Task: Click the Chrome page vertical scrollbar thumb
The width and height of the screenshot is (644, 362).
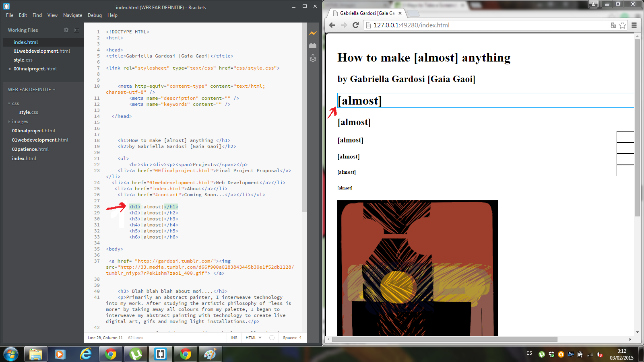Action: 637,128
